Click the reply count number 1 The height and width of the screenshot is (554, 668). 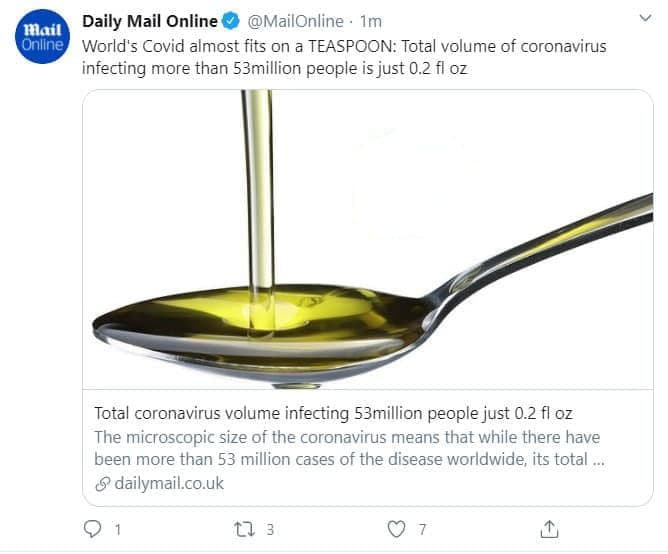[x=118, y=527]
